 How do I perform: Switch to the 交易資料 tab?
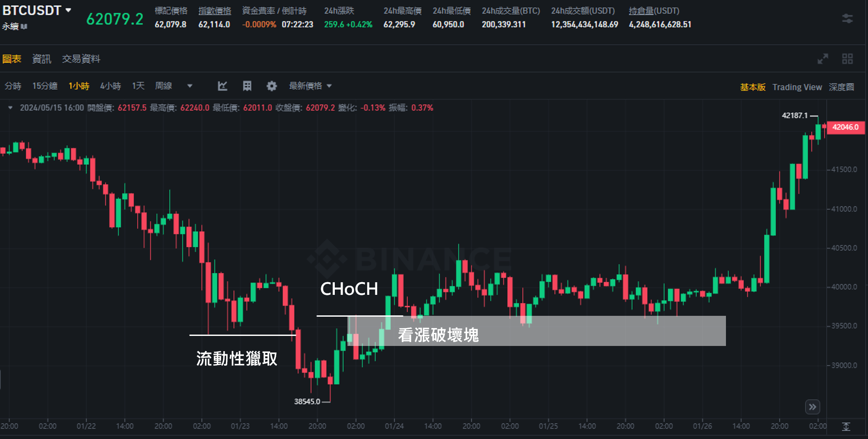(x=81, y=59)
